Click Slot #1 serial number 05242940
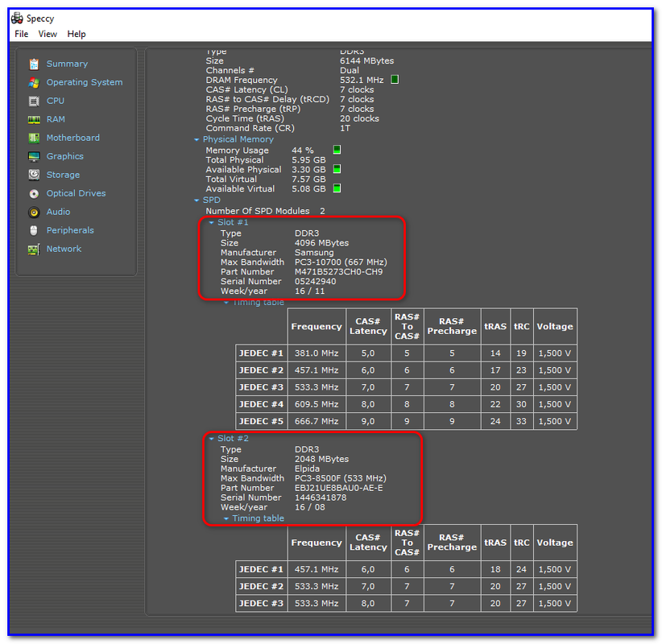This screenshot has width=662, height=644. click(316, 282)
